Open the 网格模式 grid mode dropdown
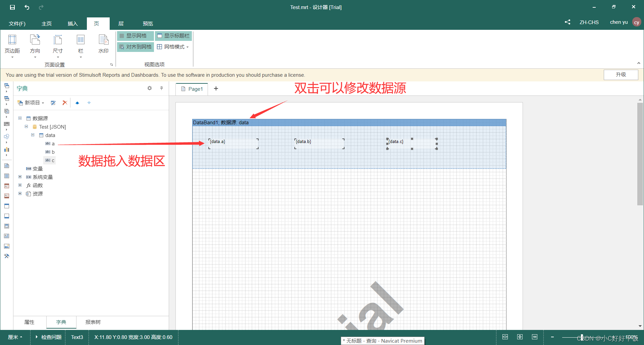 pyautogui.click(x=173, y=47)
